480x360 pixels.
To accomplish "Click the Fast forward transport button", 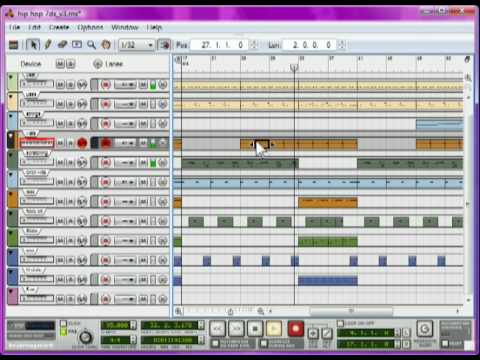I will pyautogui.click(x=236, y=329).
